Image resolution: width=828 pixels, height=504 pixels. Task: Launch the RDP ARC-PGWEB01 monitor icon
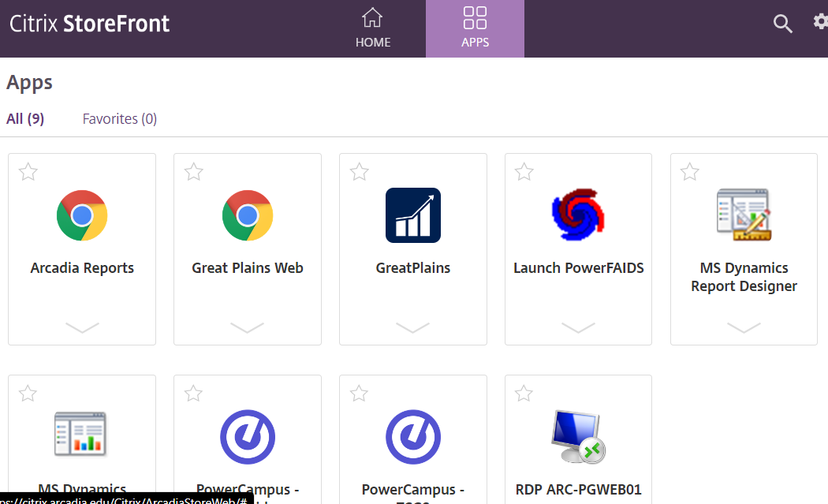[x=578, y=437]
